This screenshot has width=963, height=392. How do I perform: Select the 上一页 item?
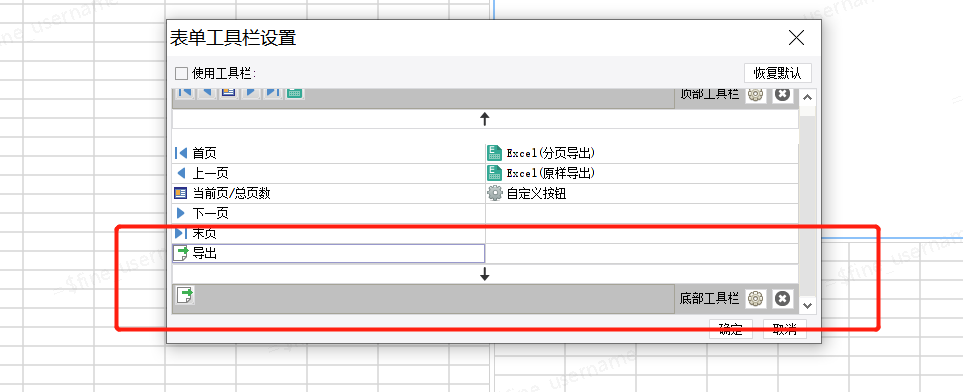tap(329, 174)
